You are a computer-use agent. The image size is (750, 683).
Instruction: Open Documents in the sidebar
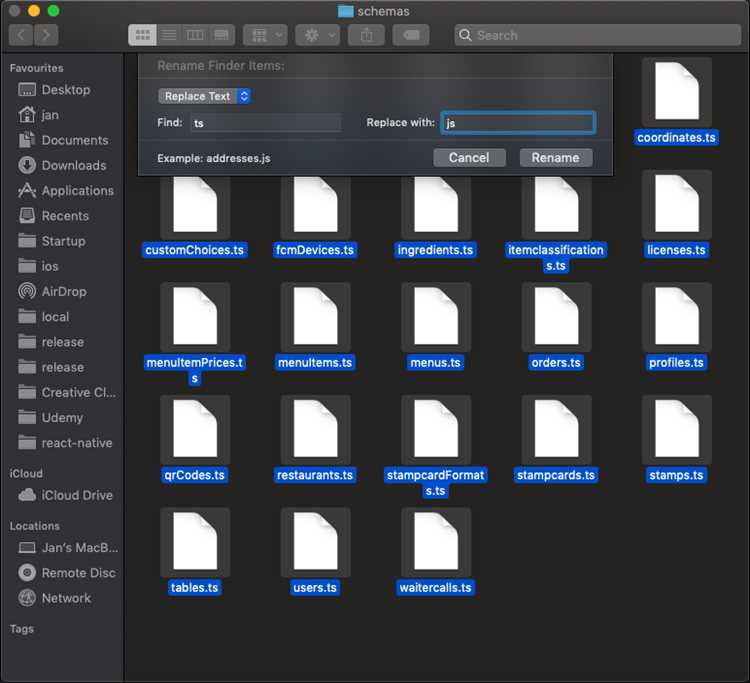pos(62,140)
